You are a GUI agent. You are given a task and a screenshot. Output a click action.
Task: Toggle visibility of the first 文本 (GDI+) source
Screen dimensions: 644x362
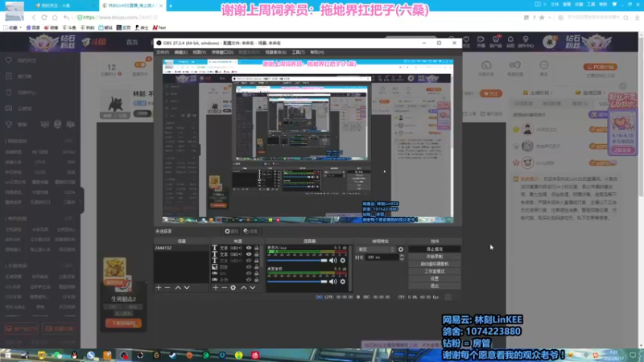click(249, 248)
